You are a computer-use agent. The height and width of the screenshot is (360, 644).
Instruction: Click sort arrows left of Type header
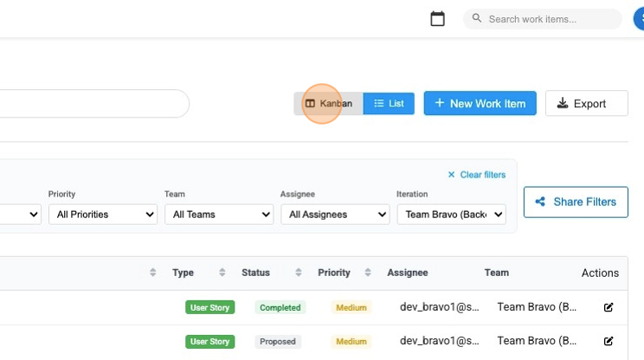[153, 273]
